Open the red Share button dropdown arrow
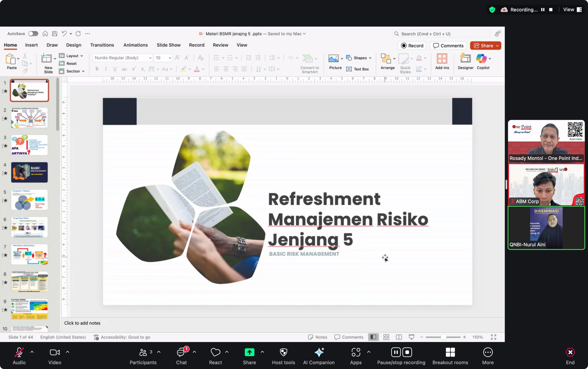The image size is (588, 369). 498,46
